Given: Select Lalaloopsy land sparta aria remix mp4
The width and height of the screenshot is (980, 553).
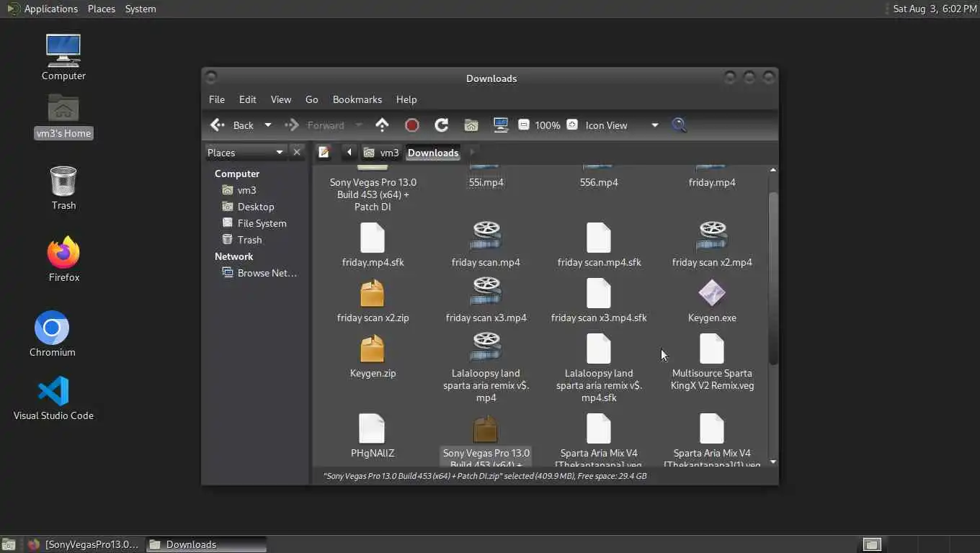Looking at the screenshot, I should click(486, 349).
